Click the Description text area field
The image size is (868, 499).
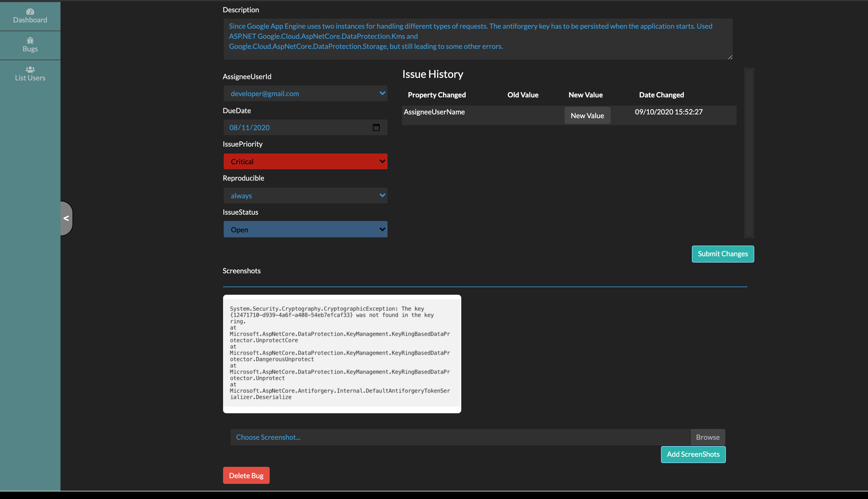[x=478, y=39]
